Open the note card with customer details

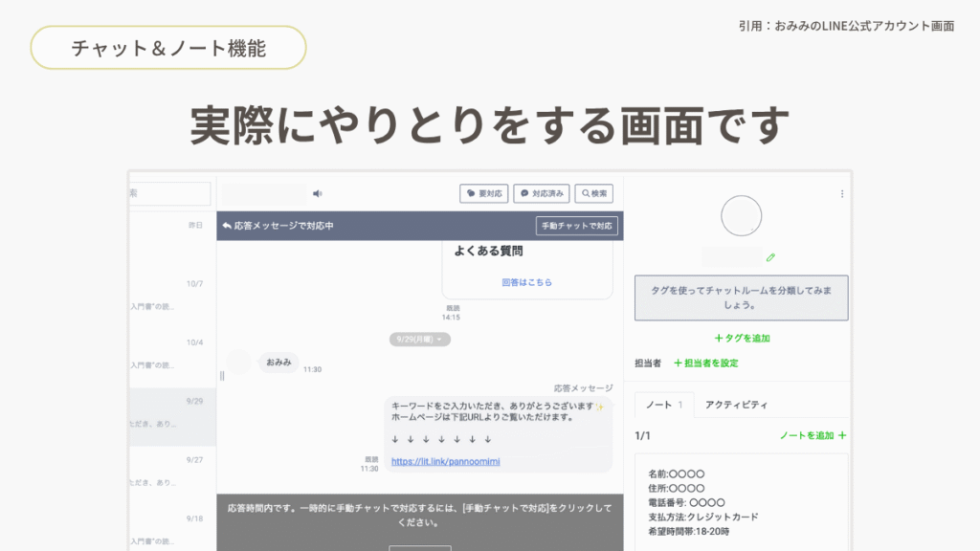pyautogui.click(x=741, y=501)
